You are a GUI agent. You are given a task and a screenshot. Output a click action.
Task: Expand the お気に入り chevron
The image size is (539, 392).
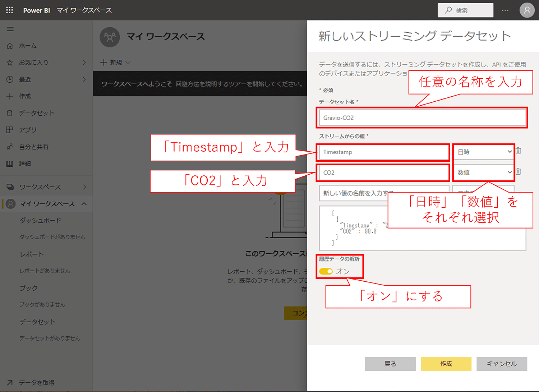click(84, 63)
